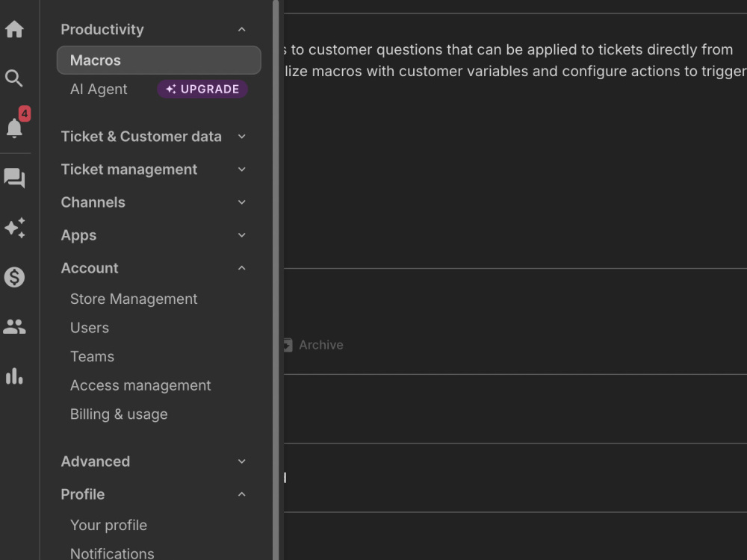Open the Tickets chat bubbles icon

point(14,178)
